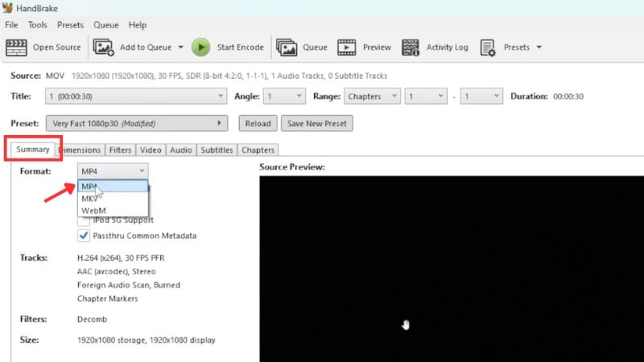Click the Duration 00:00:30 value
Screen dimensions: 644x362
[568, 97]
